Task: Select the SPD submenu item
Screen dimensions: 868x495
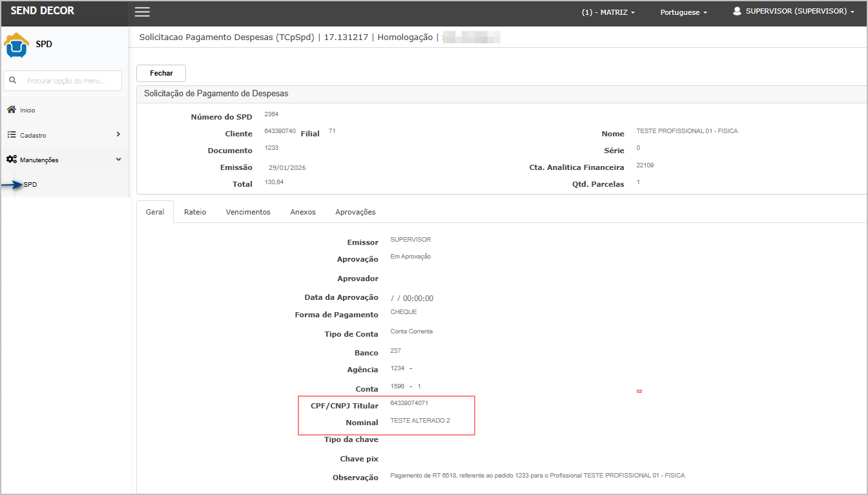Action: pos(30,185)
